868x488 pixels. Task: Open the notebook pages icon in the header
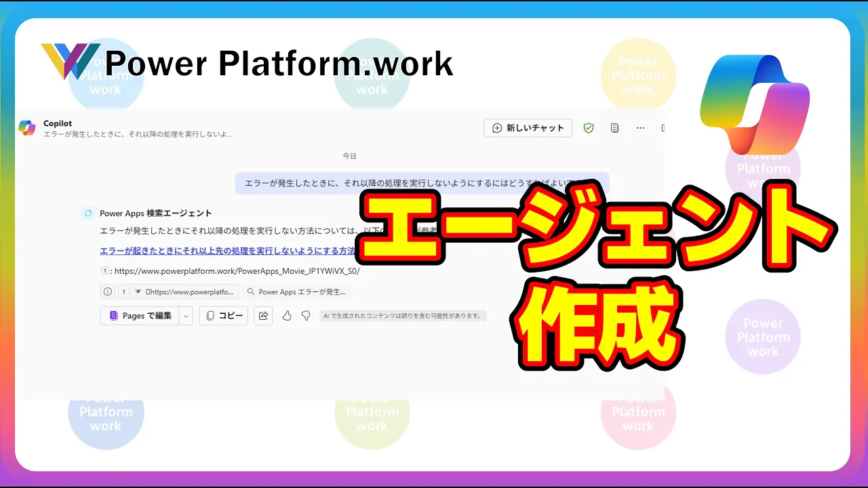pos(614,128)
